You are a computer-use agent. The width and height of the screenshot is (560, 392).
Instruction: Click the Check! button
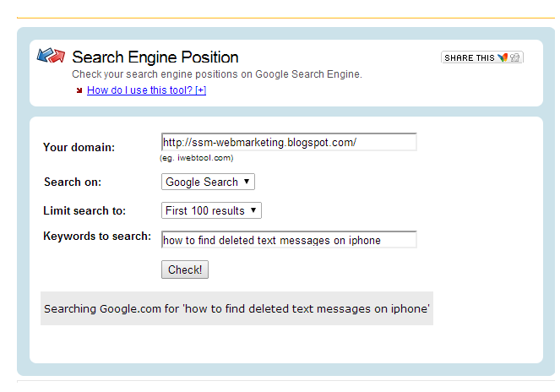tap(185, 269)
